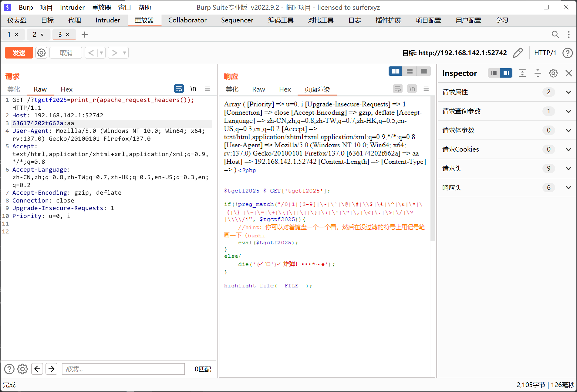The height and width of the screenshot is (392, 577).
Task: Click the Cancel (取消) button
Action: (66, 53)
